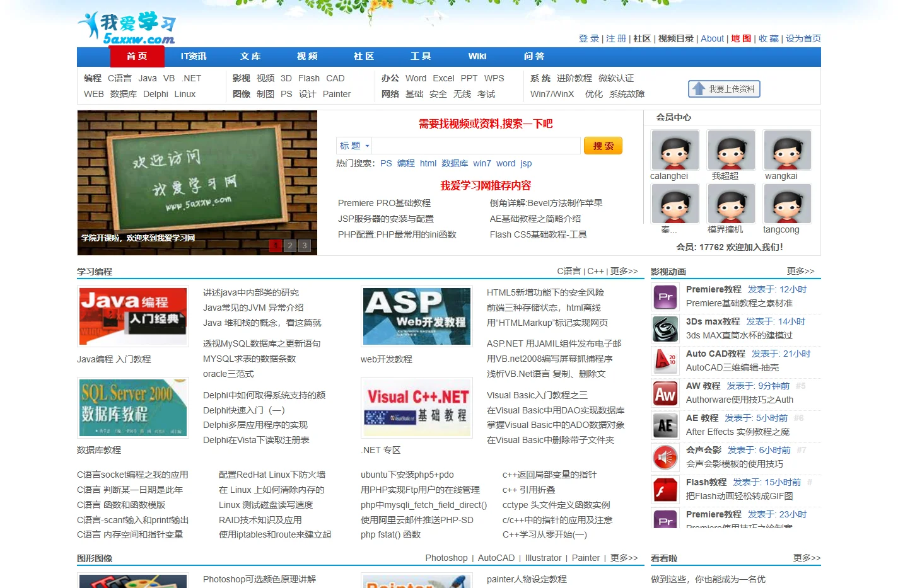Open the 社区 nav tab
The width and height of the screenshot is (898, 588).
[364, 56]
